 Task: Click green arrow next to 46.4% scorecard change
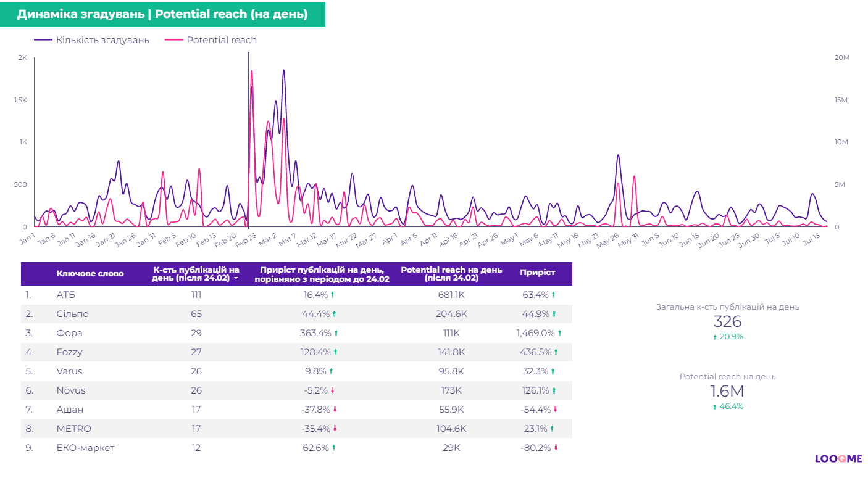point(715,407)
